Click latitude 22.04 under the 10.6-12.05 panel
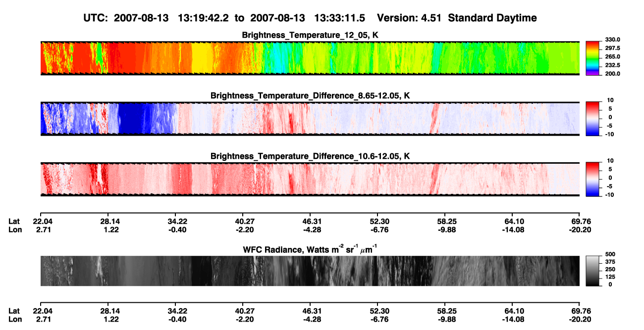Viewport: 644px width, 330px height. 43,222
